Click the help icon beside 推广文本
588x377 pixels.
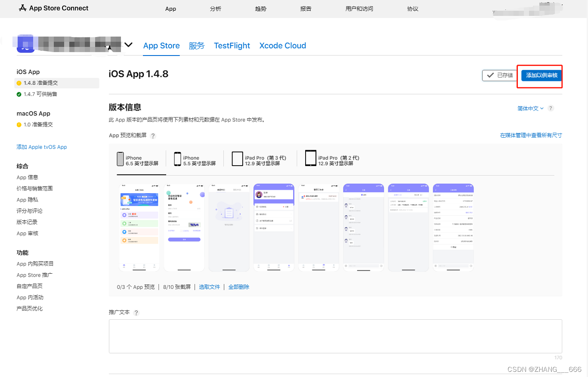tap(136, 313)
